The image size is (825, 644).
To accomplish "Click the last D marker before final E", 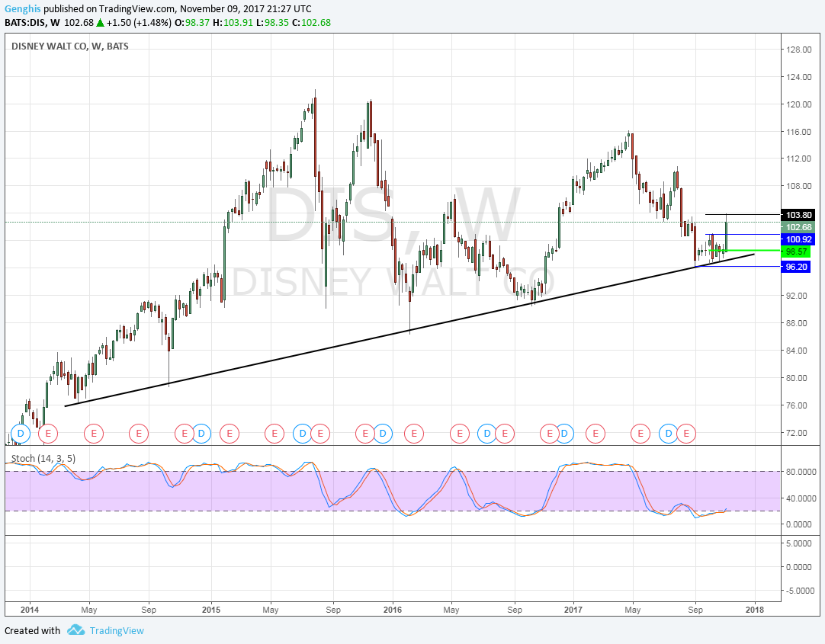I will (668, 434).
